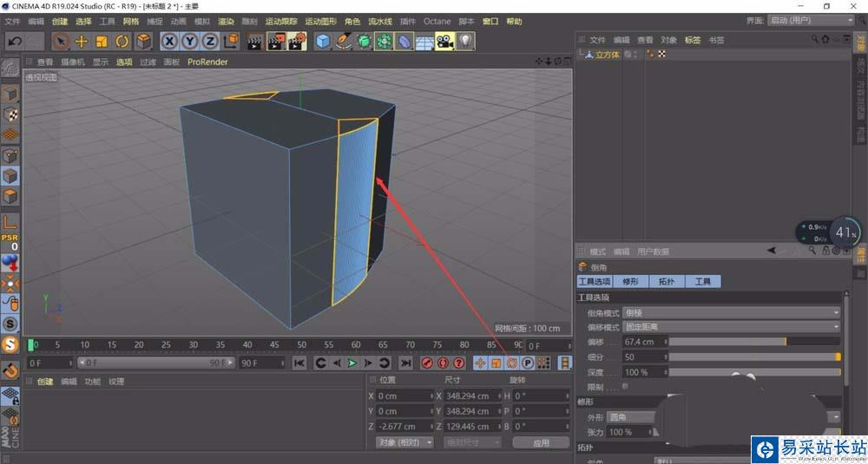Screen dimensions: 868x464
Task: Select the Rotate tool icon
Action: pos(122,41)
